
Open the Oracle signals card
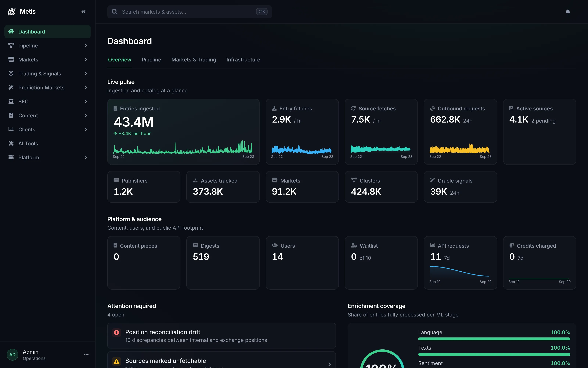[460, 187]
